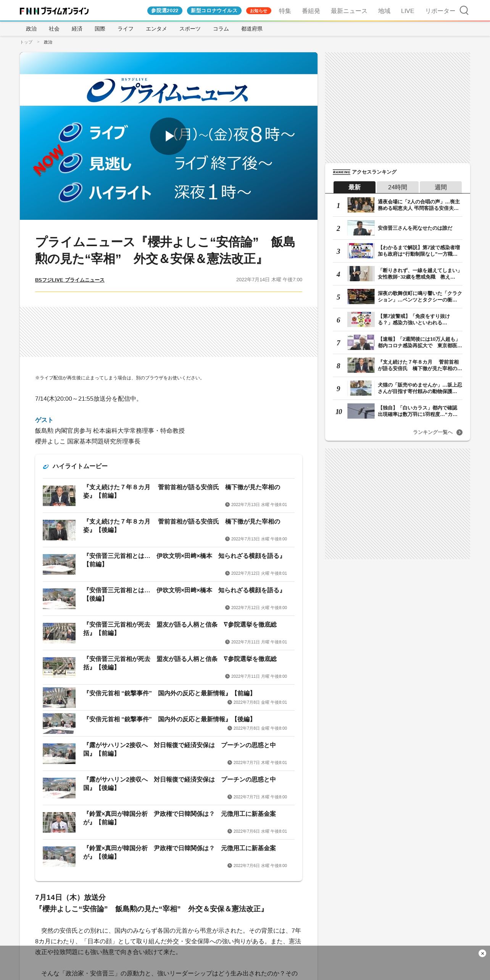
Task: Open 『安倍晋三元首相とは…』【前編】 highlight
Action: pos(184,560)
